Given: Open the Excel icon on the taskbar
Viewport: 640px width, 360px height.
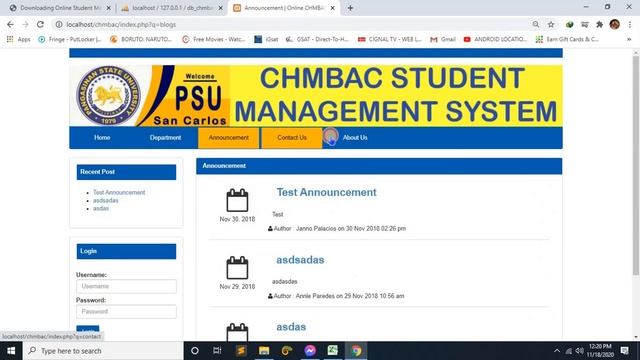Looking at the screenshot, I should (333, 351).
